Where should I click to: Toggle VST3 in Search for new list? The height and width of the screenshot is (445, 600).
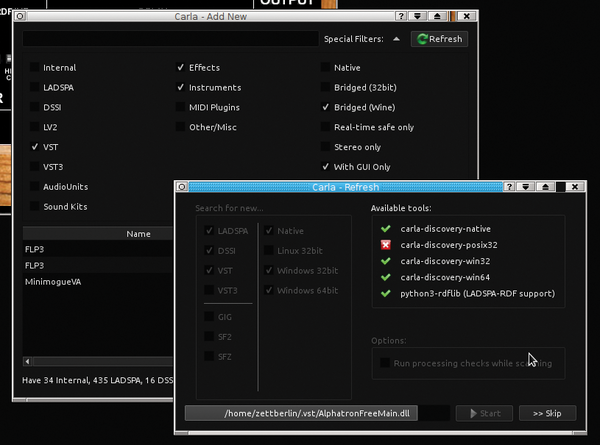click(x=209, y=290)
